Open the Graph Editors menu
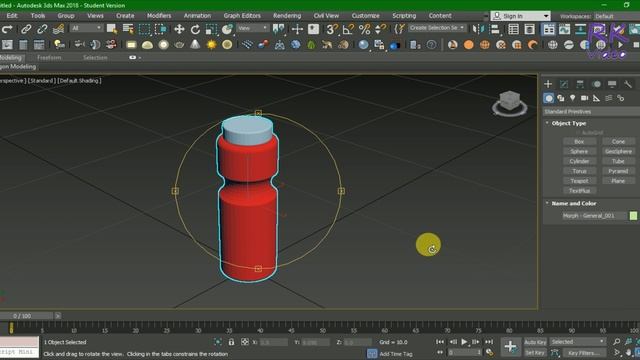 click(242, 16)
